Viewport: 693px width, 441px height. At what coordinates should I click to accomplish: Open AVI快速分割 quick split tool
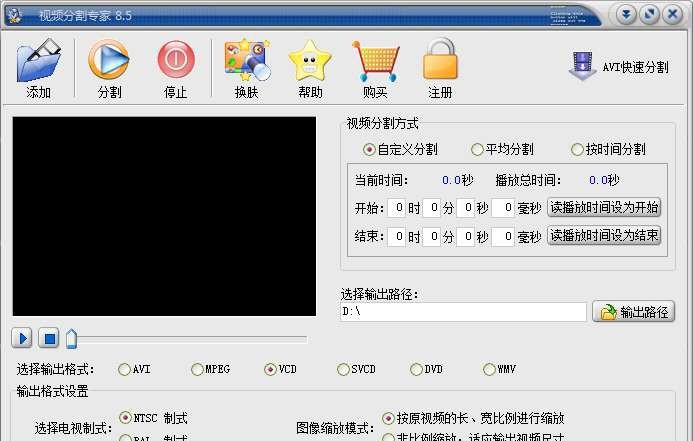click(x=618, y=67)
